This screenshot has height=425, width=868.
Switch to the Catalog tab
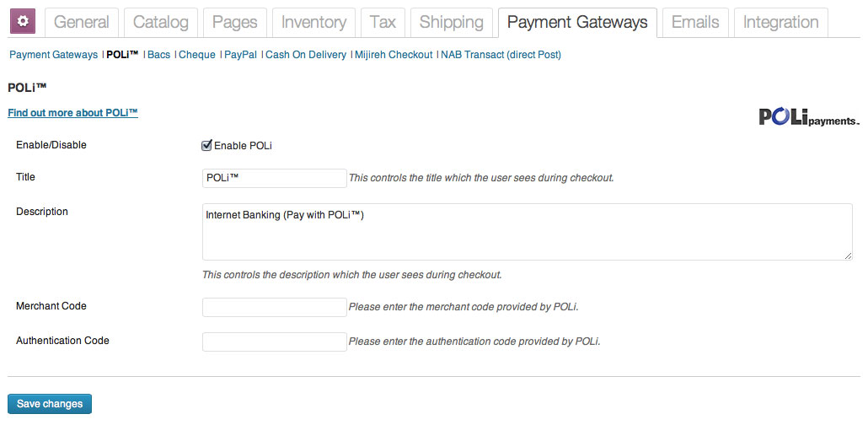[160, 23]
